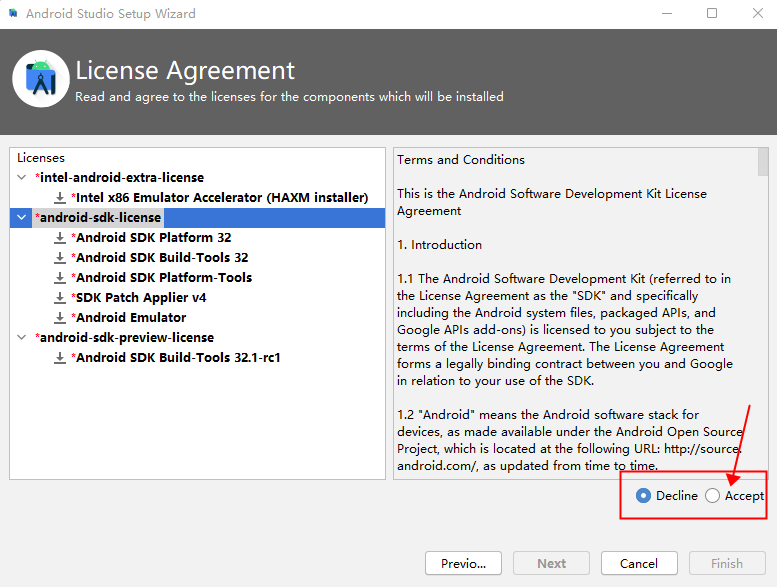Select the Accept radio button
Viewport: 777px width, 587px height.
pyautogui.click(x=712, y=496)
